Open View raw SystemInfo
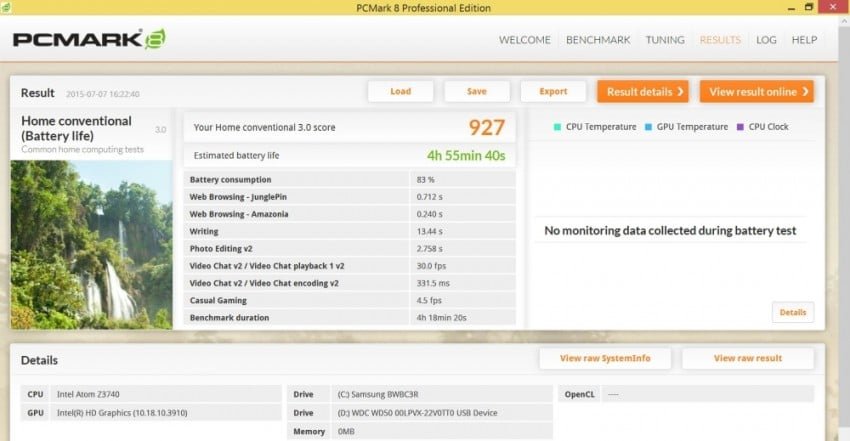 [x=605, y=358]
